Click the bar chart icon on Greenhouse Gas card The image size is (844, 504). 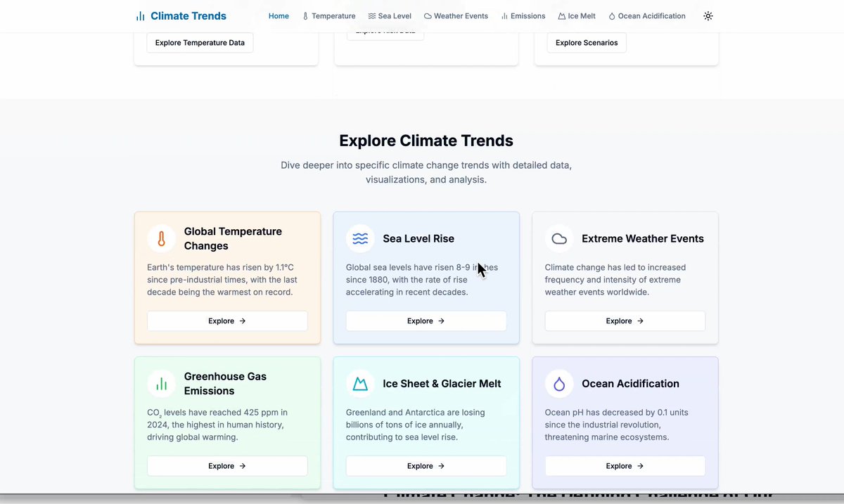pos(161,384)
